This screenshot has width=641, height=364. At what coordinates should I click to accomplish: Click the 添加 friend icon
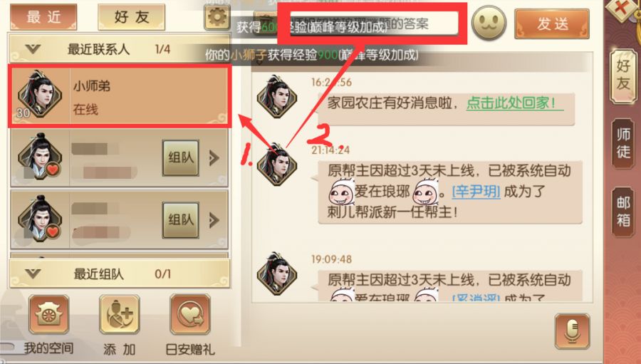click(x=120, y=315)
